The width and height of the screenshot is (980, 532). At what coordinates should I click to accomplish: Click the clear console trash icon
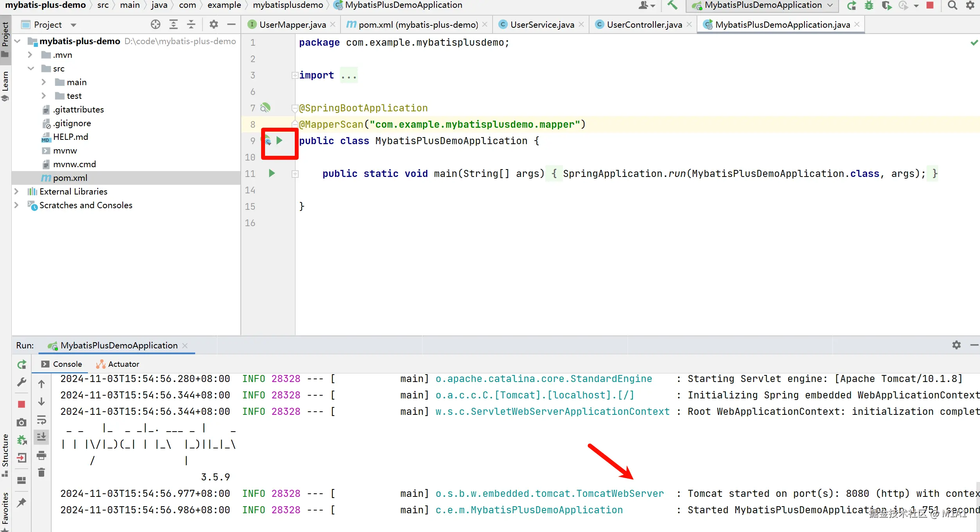point(41,473)
